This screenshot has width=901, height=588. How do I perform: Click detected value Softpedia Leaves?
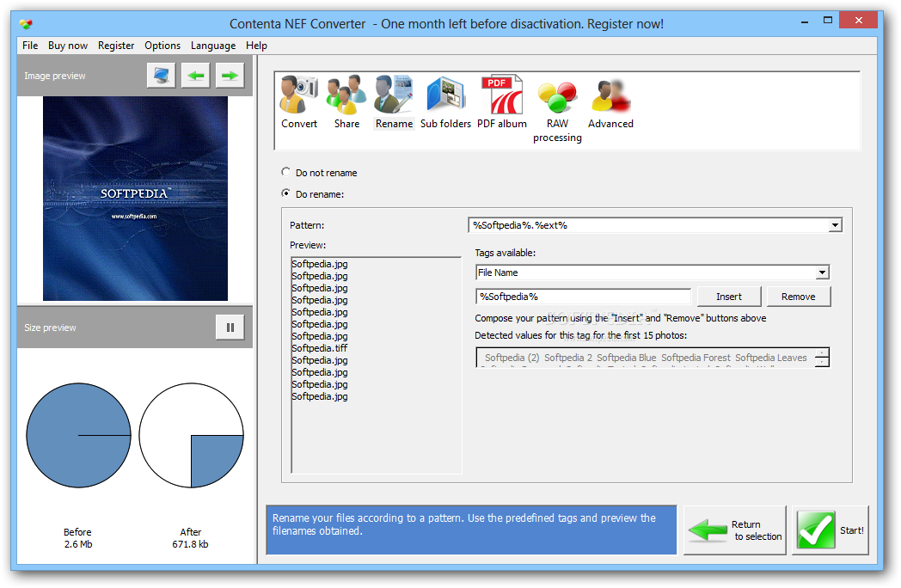pyautogui.click(x=771, y=358)
